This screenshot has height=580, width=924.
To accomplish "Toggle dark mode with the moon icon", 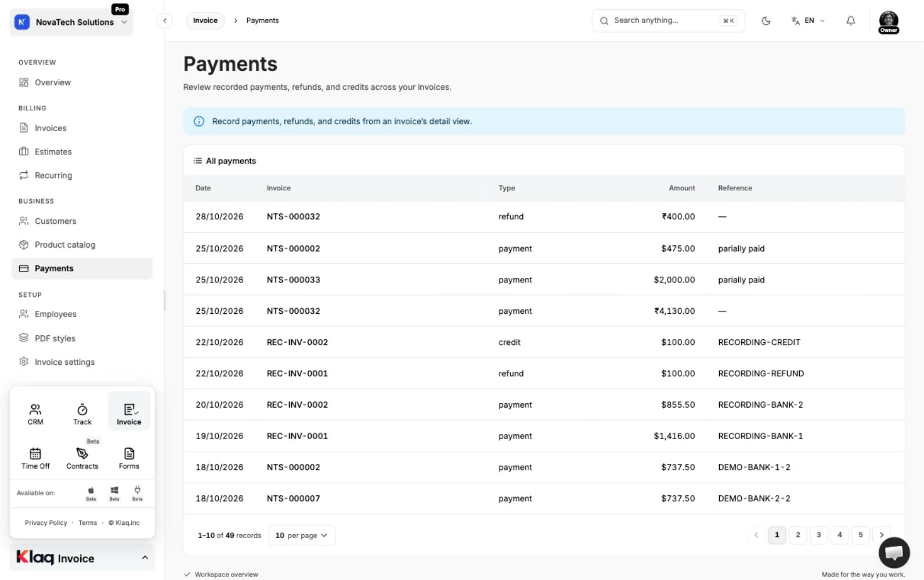I will click(x=766, y=21).
